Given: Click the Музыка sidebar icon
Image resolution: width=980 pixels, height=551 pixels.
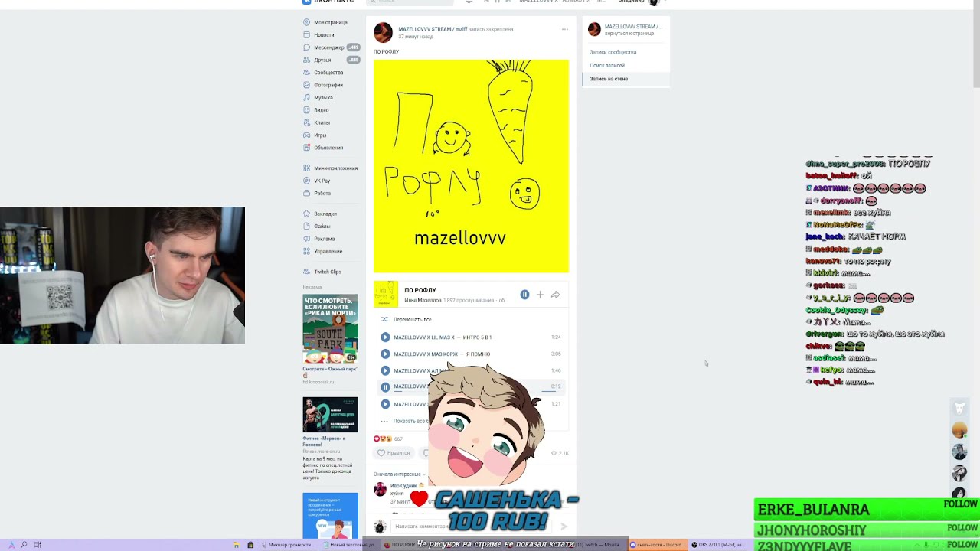Looking at the screenshot, I should pos(307,97).
